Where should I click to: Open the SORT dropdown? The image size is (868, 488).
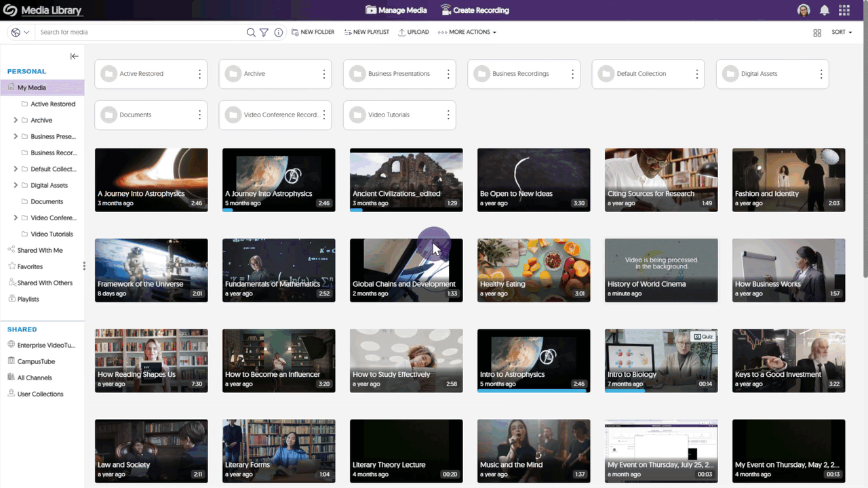tap(841, 32)
